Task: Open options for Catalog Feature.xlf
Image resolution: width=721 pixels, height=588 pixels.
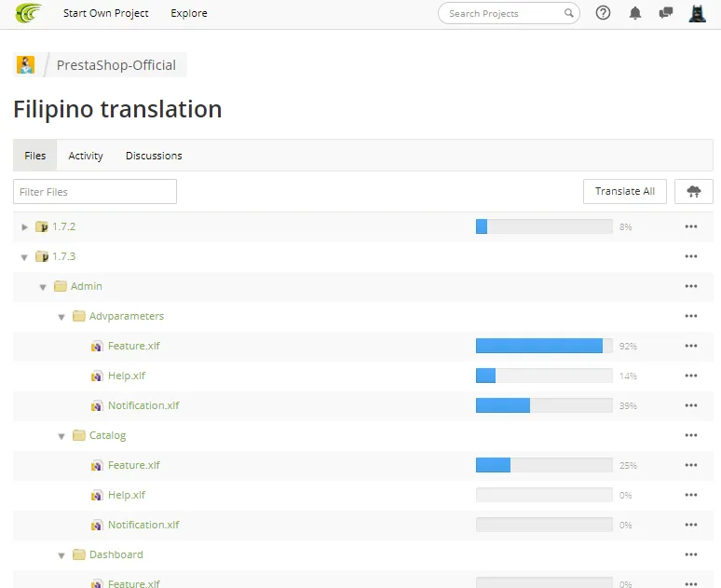Action: click(690, 465)
